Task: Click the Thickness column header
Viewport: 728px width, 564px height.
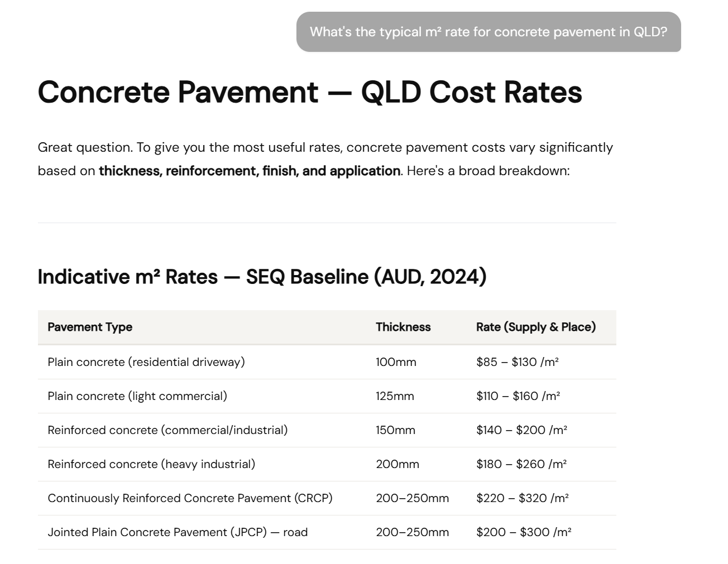Action: 403,327
